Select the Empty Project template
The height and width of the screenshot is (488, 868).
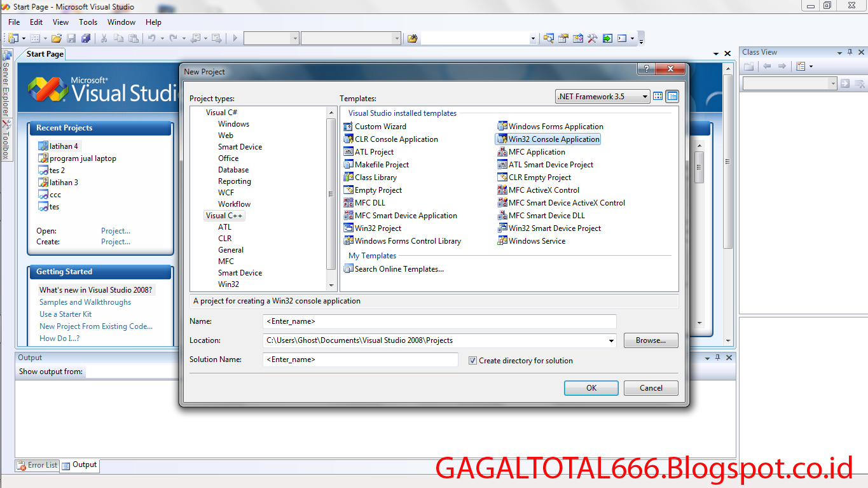coord(373,190)
